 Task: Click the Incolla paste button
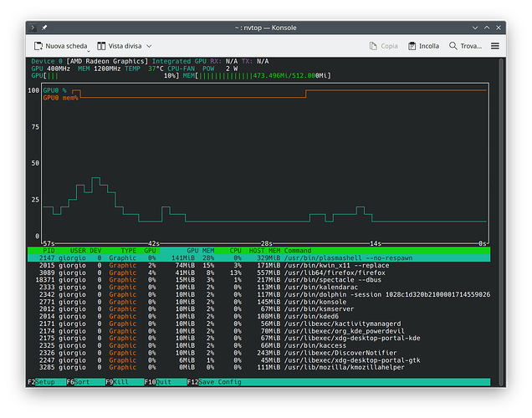click(423, 46)
